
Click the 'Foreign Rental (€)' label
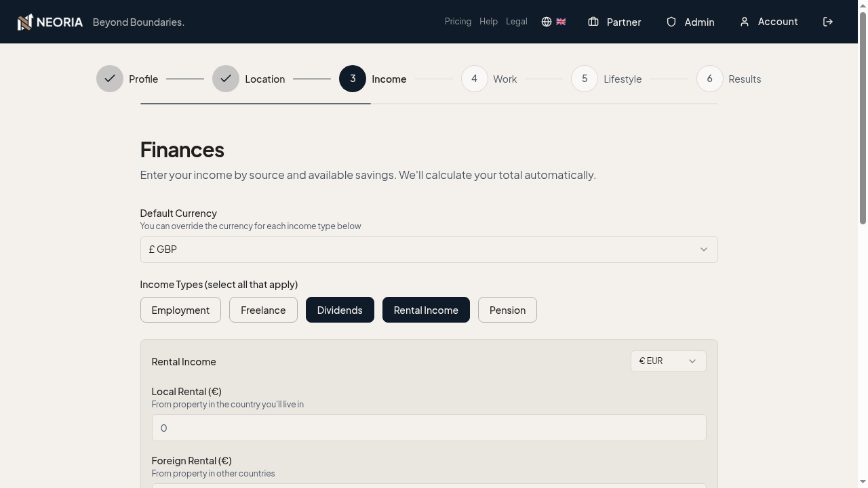tap(192, 461)
